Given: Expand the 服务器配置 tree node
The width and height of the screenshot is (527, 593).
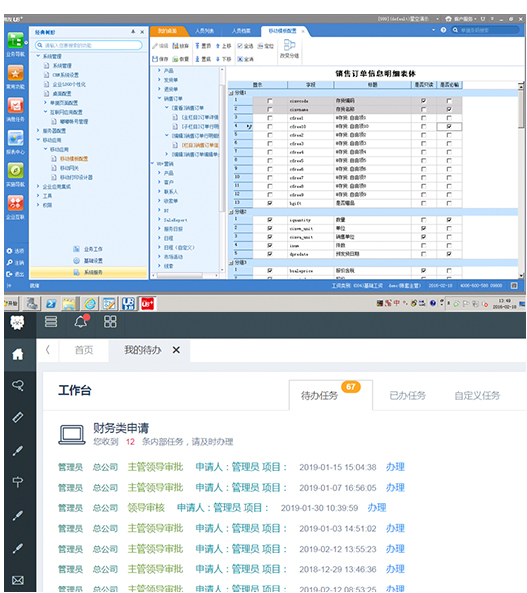Looking at the screenshot, I should (38, 130).
